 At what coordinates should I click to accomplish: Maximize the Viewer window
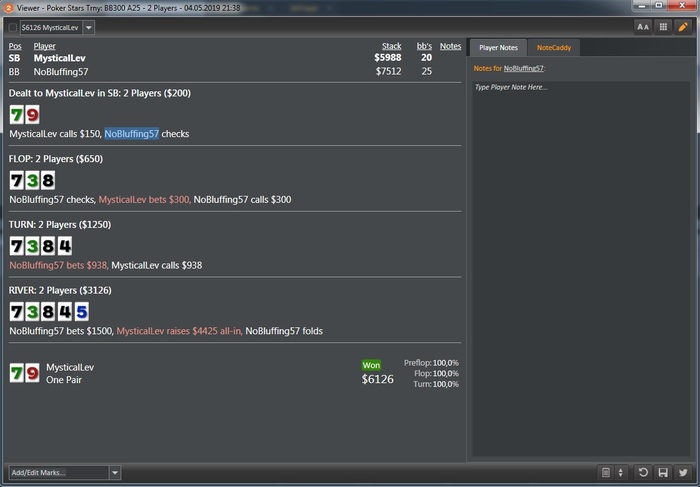tap(658, 5)
